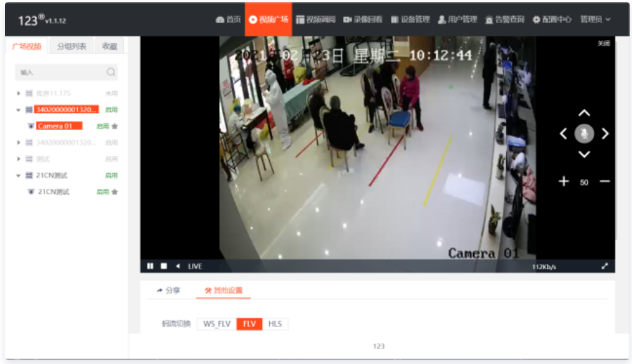Open the 其他设置 settings tab
Screen dimensions: 632x364
point(224,290)
